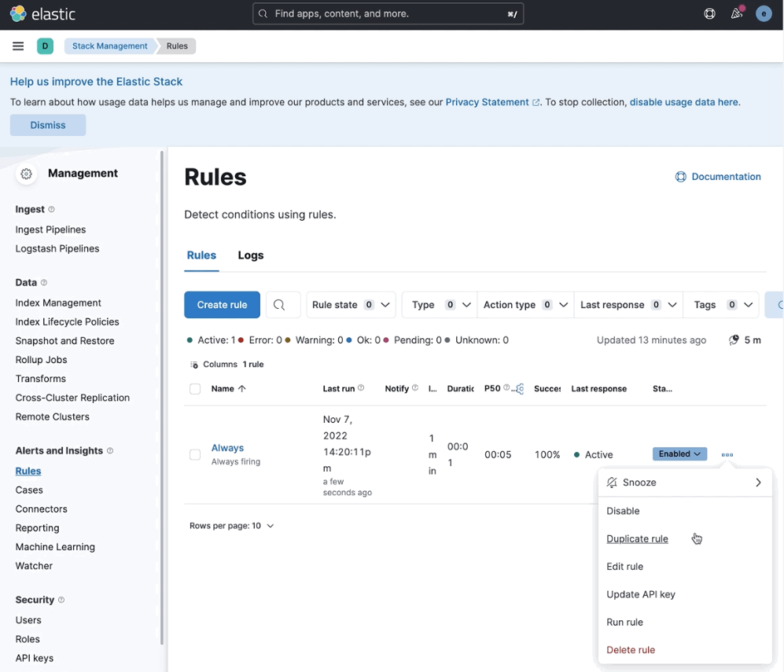Screen dimensions: 784x672
Task: Open the hamburger navigation menu
Action: pos(17,46)
